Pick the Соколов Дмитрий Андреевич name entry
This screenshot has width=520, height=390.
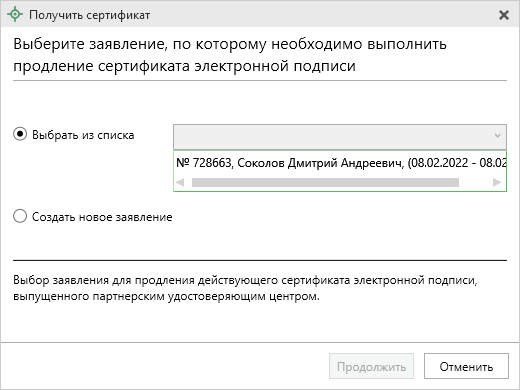[x=320, y=163]
